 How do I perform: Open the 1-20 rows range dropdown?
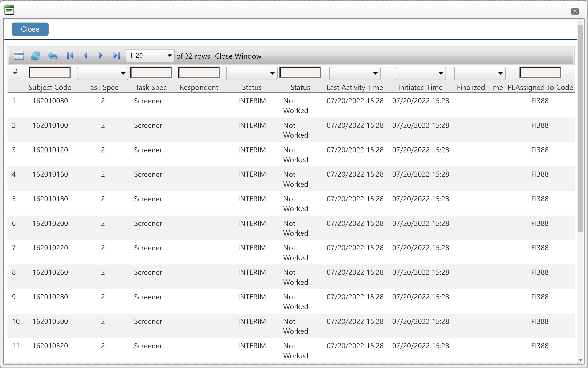[150, 55]
